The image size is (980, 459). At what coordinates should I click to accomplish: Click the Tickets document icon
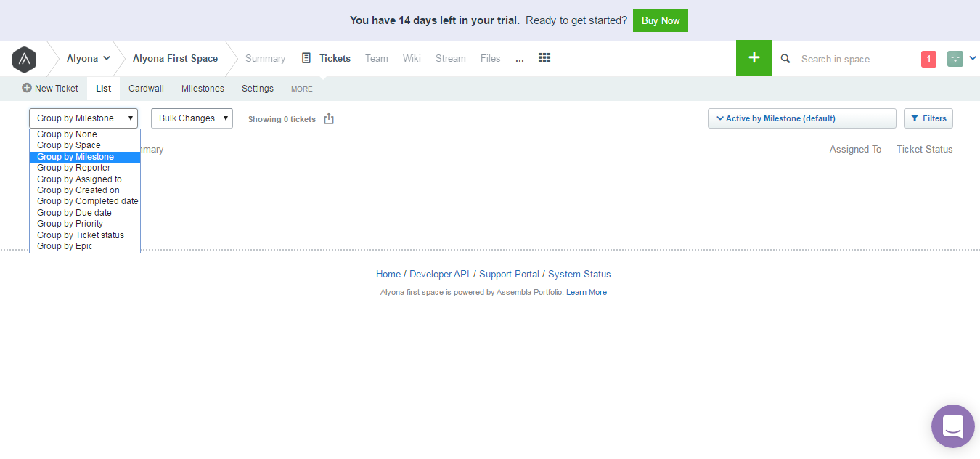pyautogui.click(x=306, y=58)
